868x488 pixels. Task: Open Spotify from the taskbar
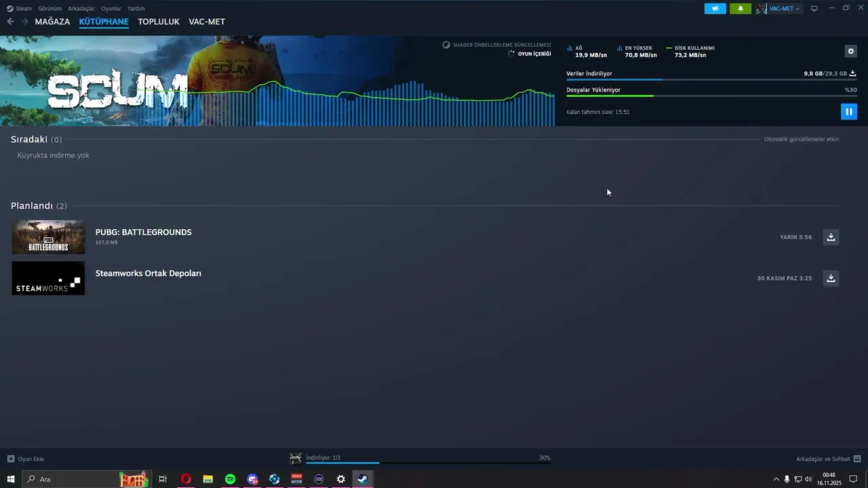(230, 479)
